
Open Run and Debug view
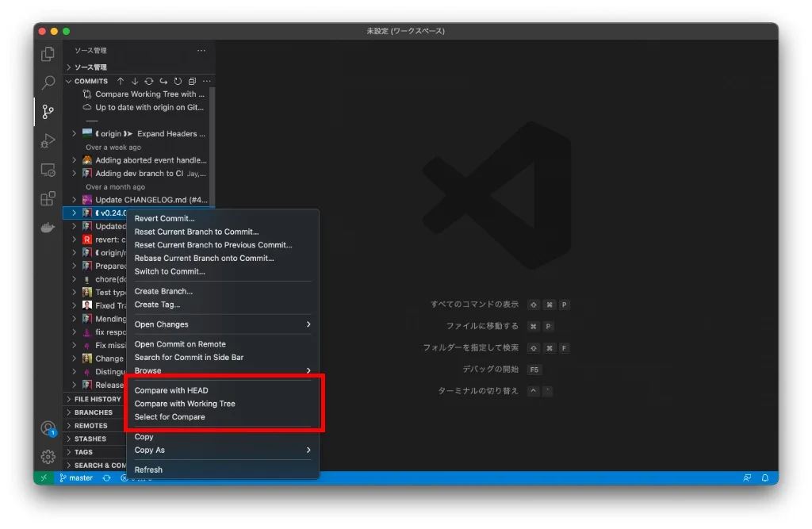tap(48, 141)
